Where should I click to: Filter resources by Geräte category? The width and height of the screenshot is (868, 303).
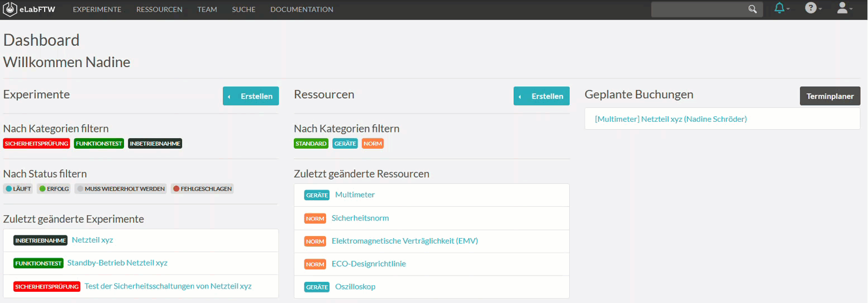(x=345, y=144)
